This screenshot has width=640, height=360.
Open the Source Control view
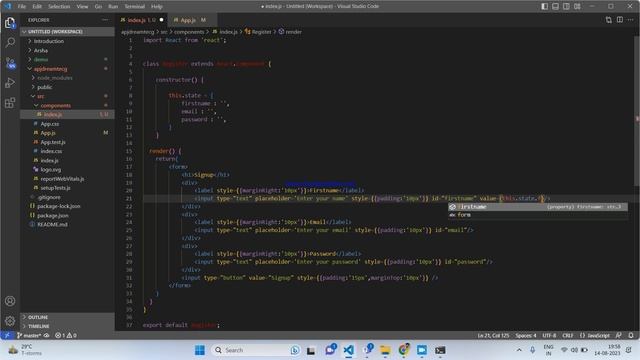pyautogui.click(x=10, y=62)
